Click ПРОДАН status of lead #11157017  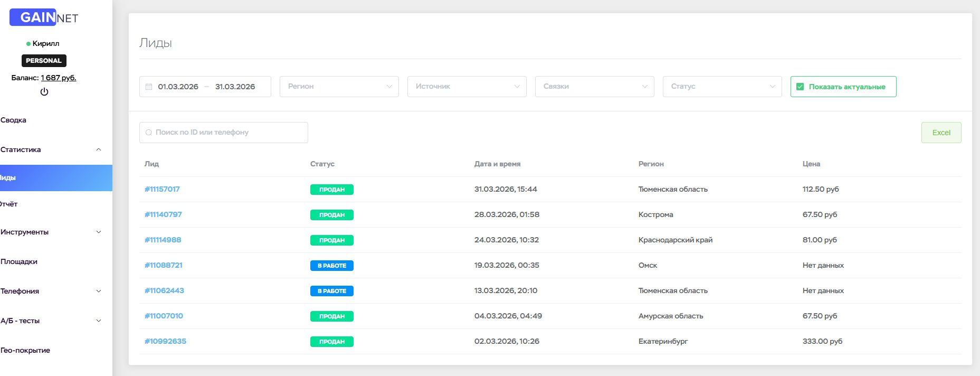pos(332,190)
